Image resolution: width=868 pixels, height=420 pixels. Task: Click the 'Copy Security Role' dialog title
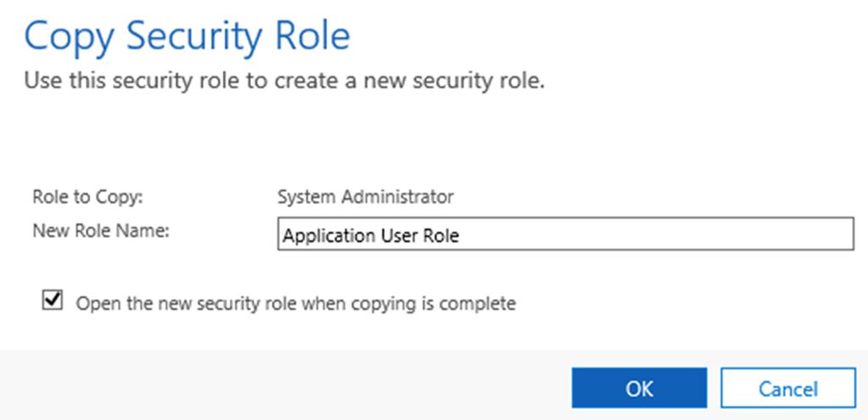coord(186,37)
